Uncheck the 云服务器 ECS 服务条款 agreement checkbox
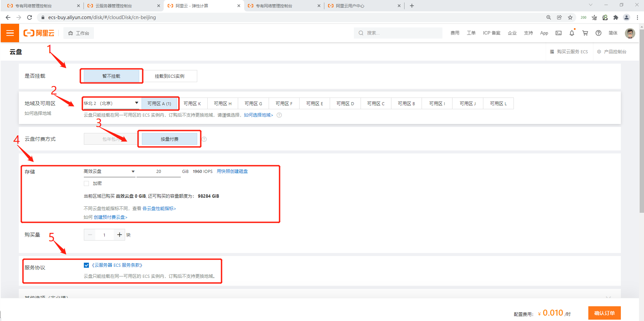 [x=87, y=265]
